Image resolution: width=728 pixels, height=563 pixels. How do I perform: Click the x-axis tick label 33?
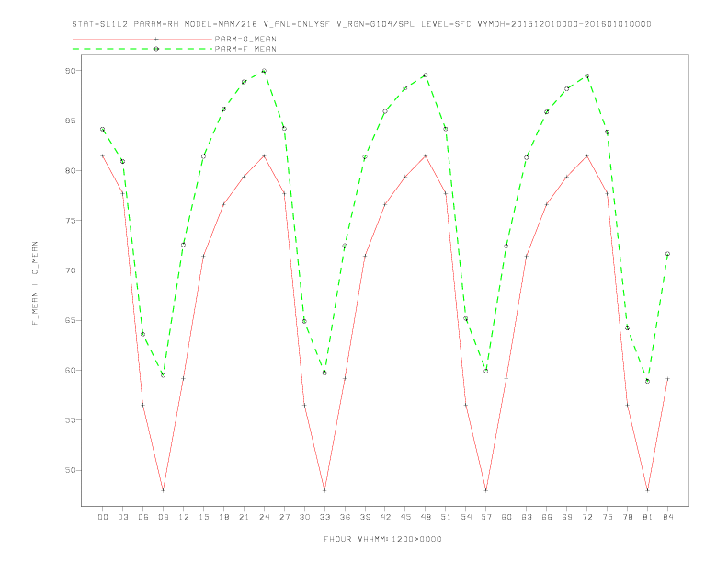325,517
